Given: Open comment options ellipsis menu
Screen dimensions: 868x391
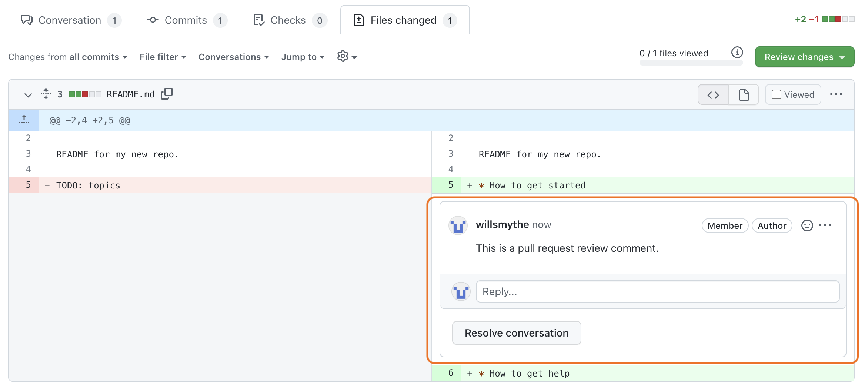Looking at the screenshot, I should pos(825,225).
